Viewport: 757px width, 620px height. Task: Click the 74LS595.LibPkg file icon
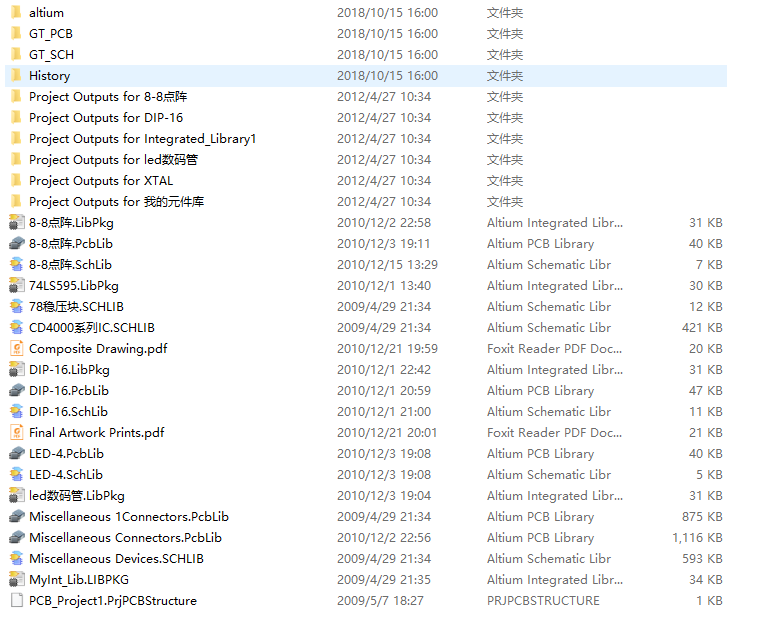click(x=16, y=286)
